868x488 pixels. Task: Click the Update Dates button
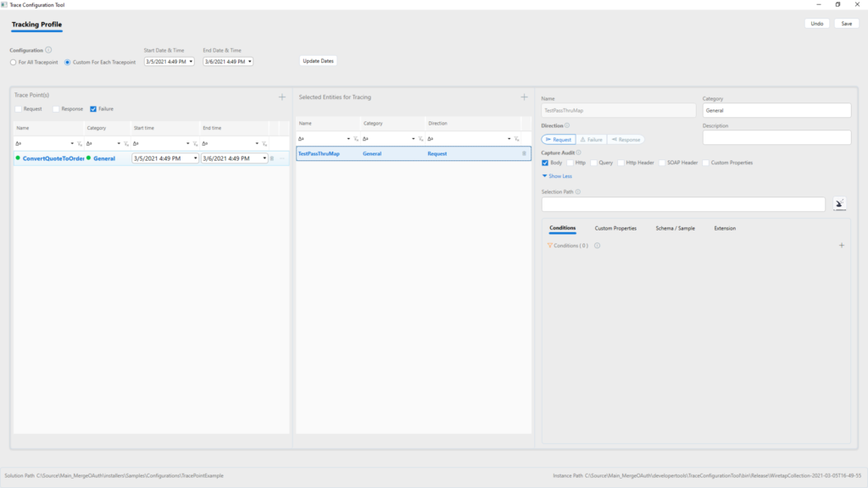coord(318,60)
